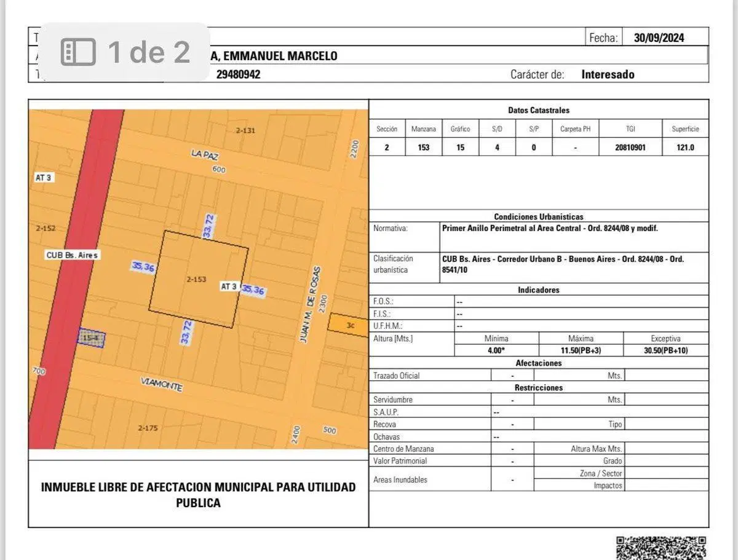Screen dimensions: 738x560
Task: Click the 'Areas Inundables' label
Action: 400,479
